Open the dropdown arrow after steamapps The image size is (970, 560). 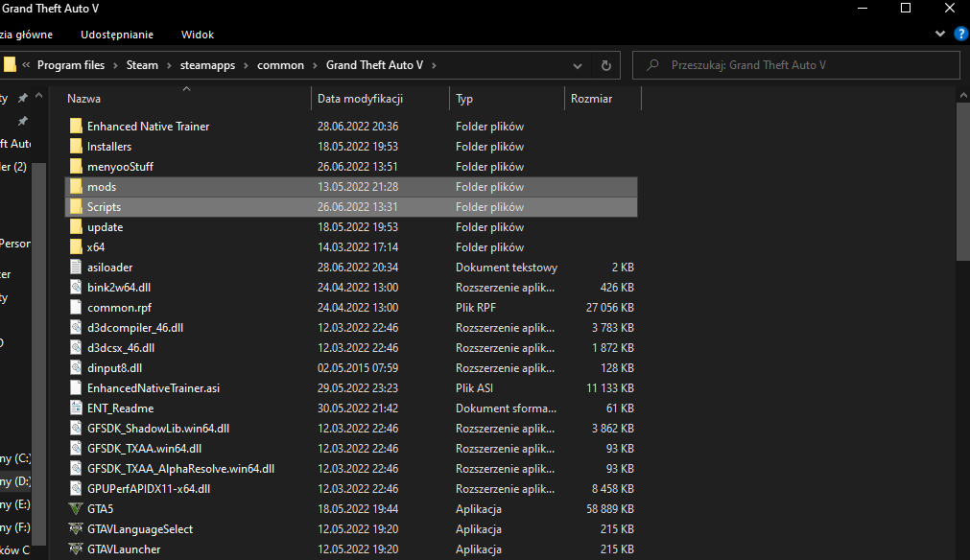247,65
